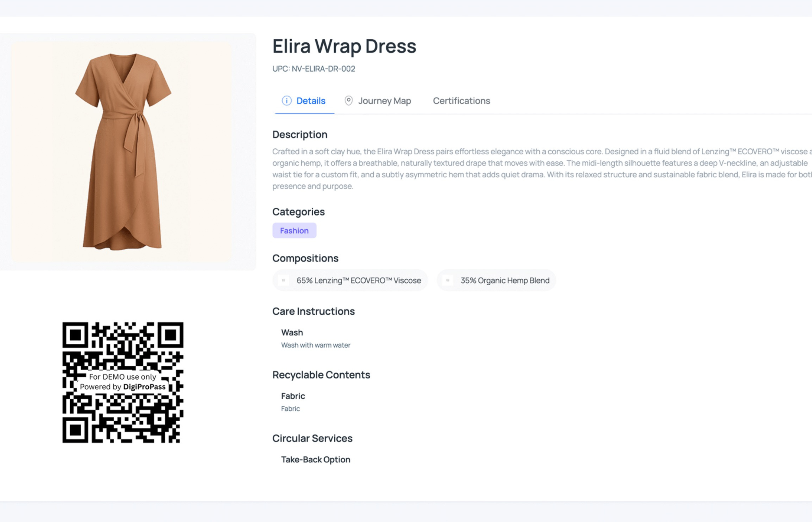Click the small icon in the Hemp Blend chip
812x522 pixels.
click(x=448, y=280)
